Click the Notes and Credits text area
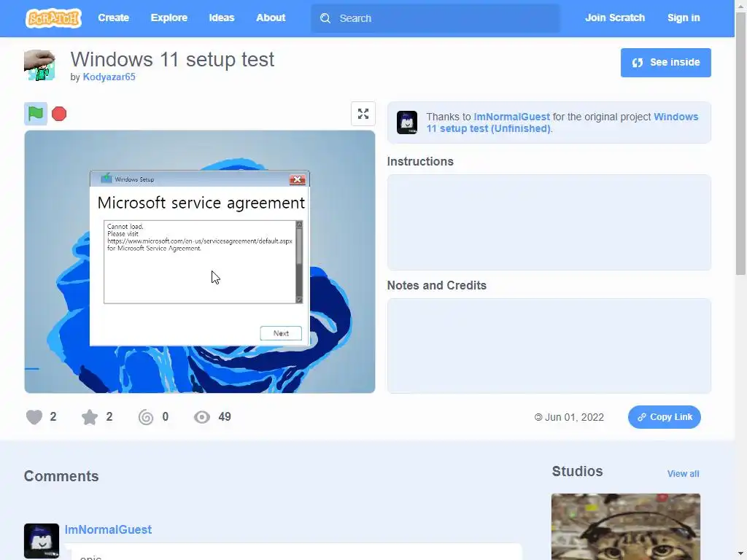Screen dimensions: 747x560 549,346
